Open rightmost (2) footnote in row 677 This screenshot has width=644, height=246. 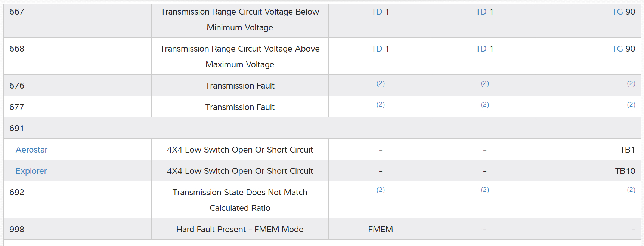[x=631, y=105]
